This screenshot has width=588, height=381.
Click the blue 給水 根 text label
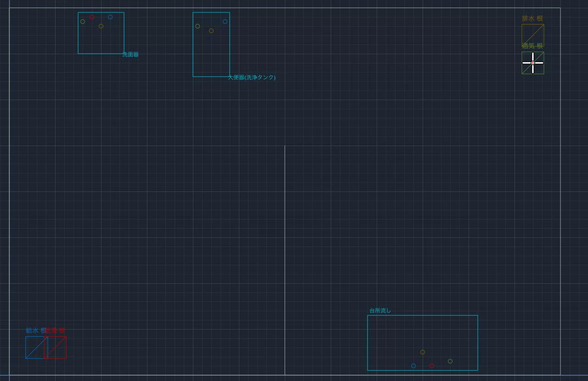pos(35,331)
